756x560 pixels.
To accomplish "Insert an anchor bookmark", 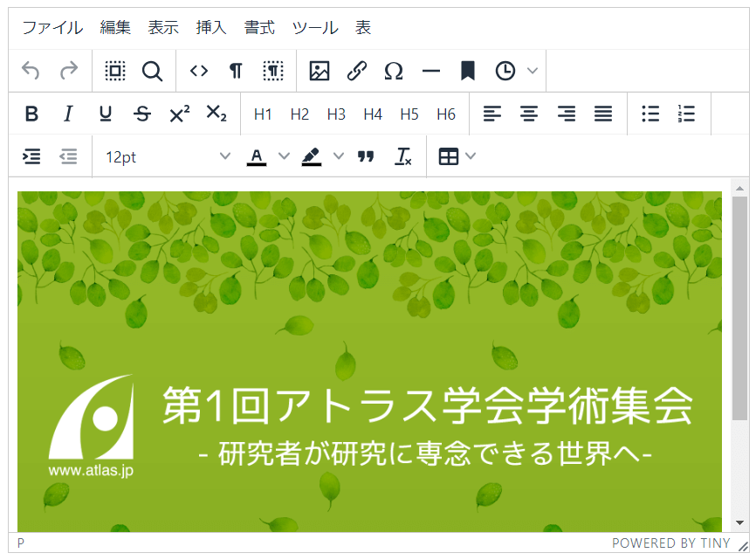I will click(x=467, y=71).
